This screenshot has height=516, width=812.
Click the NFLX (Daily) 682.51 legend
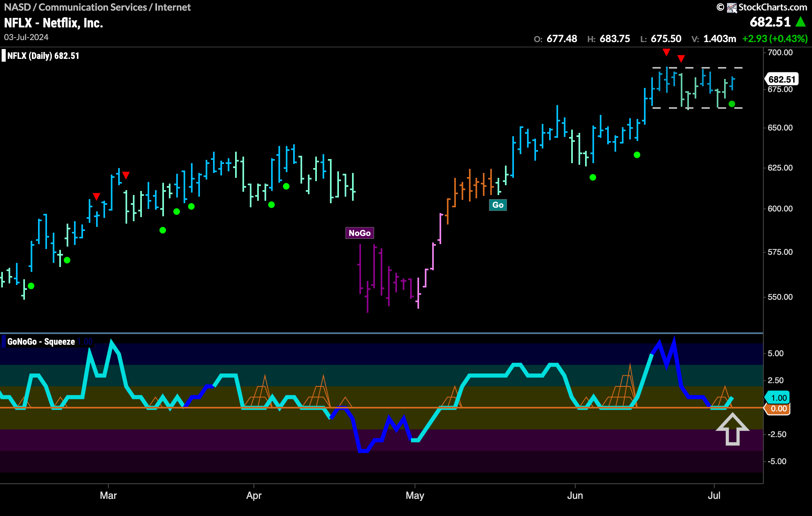[43, 56]
